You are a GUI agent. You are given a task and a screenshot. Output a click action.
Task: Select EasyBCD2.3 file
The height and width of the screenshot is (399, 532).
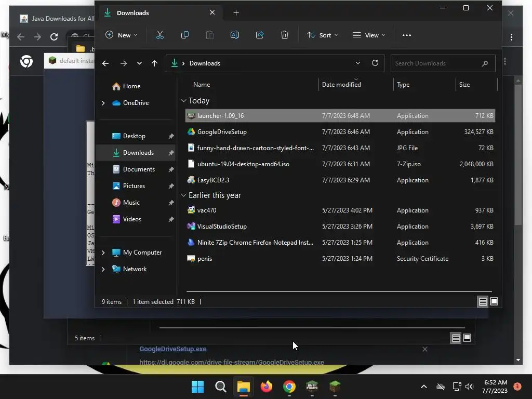click(340, 180)
